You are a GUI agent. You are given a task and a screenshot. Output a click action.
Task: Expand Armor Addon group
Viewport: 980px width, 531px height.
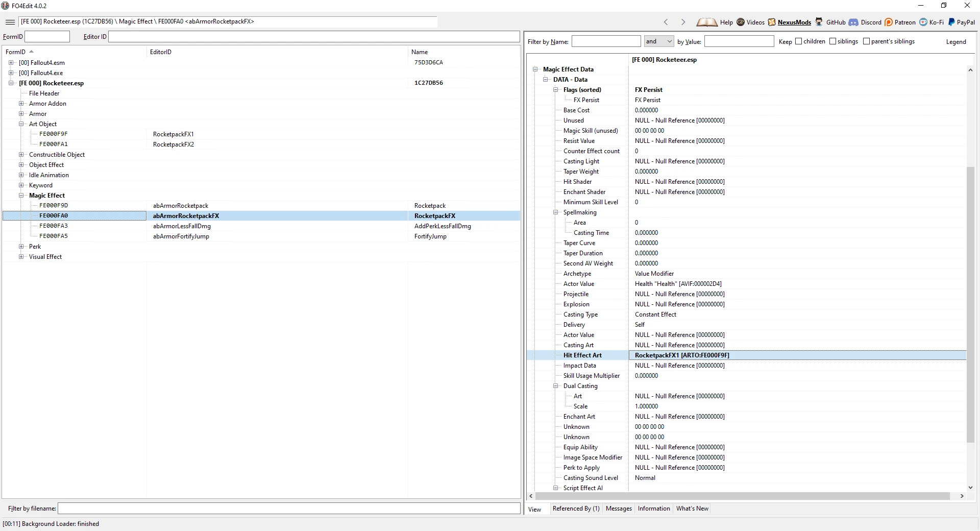point(21,104)
